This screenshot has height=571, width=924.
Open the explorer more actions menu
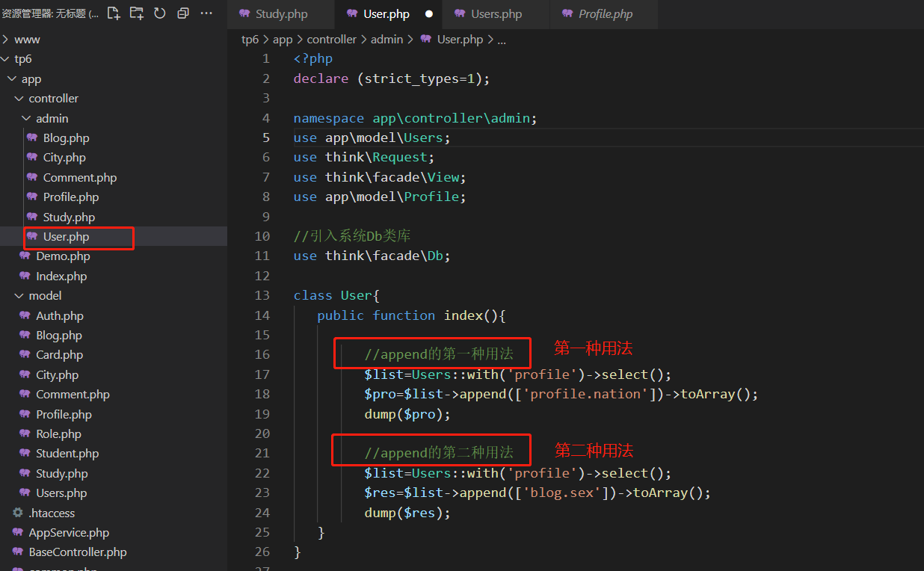click(x=207, y=13)
